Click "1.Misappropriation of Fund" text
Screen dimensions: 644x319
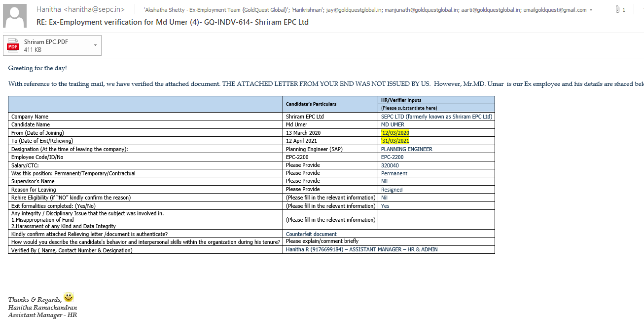(42, 220)
